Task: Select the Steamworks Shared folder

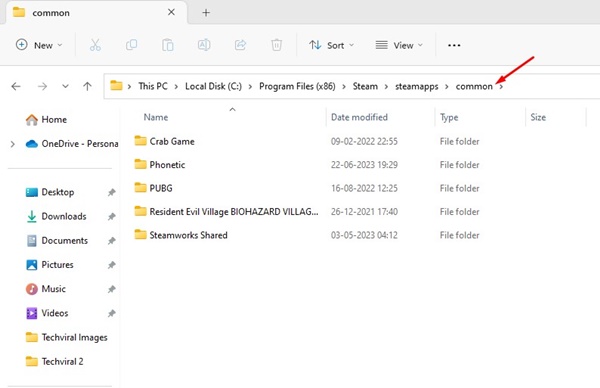Action: (x=188, y=235)
